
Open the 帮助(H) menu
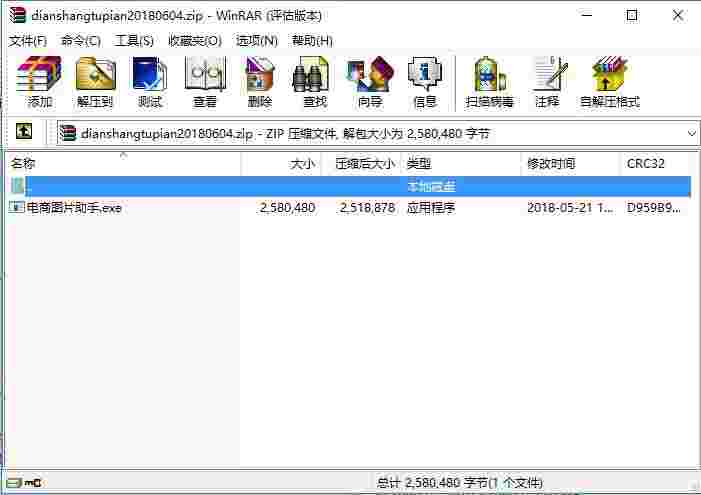pyautogui.click(x=312, y=41)
